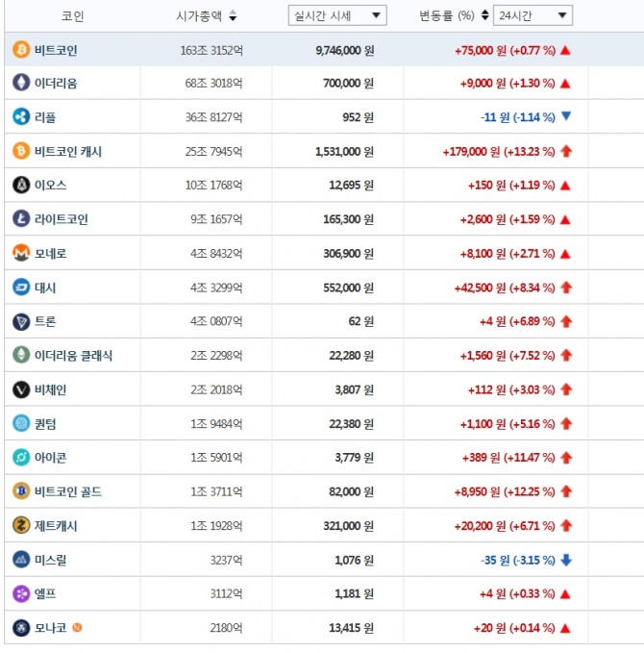The image size is (644, 653).
Task: Click the Ripple coin icon
Action: point(21,117)
